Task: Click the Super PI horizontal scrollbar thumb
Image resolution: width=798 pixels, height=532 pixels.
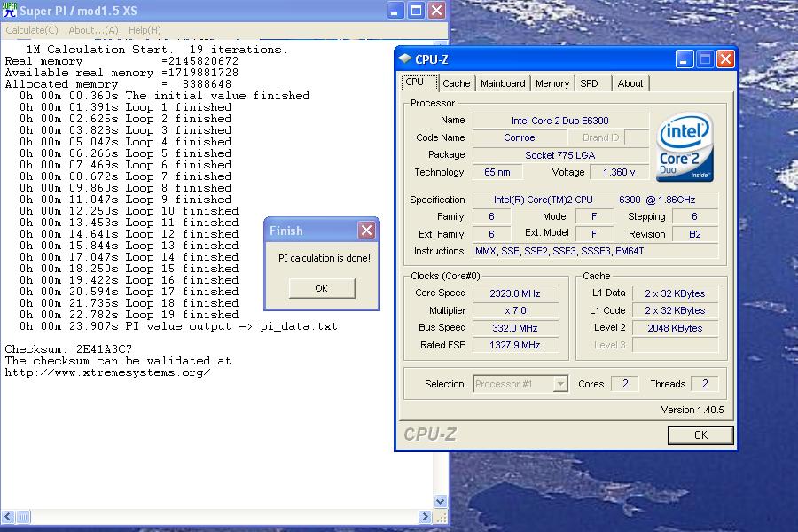Action: click(x=23, y=517)
